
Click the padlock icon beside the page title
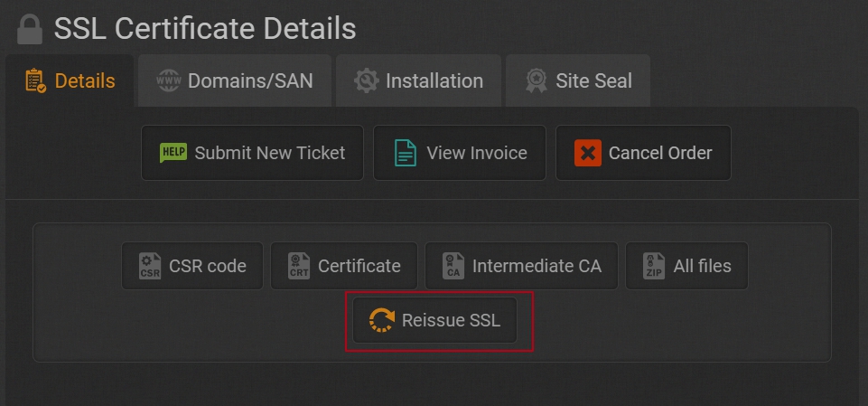[x=30, y=29]
